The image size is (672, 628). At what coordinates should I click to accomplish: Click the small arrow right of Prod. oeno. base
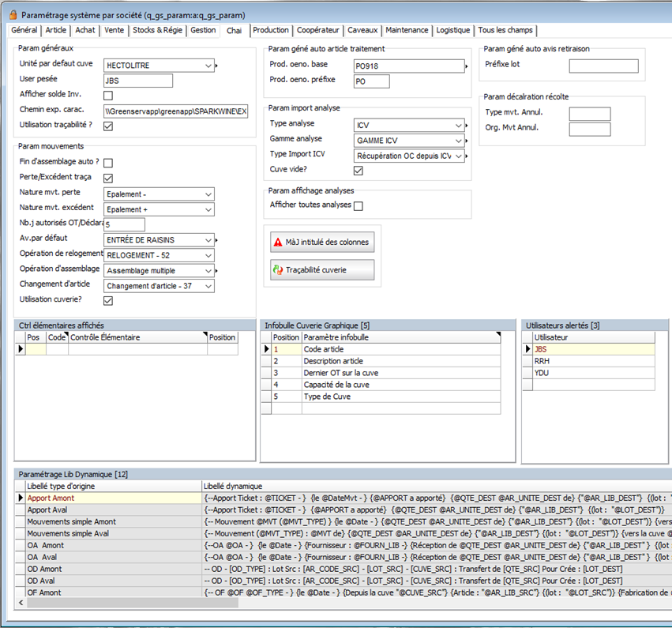click(467, 66)
